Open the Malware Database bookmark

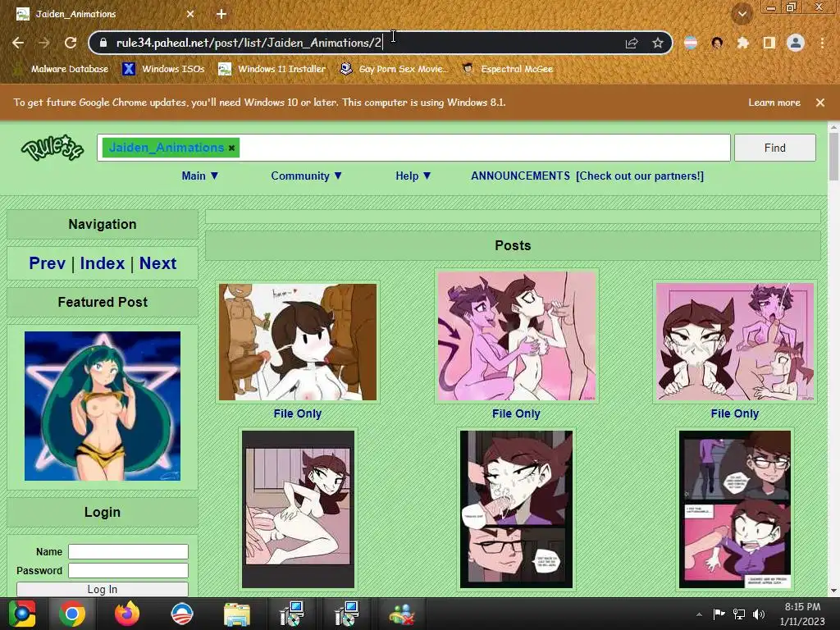tap(61, 69)
